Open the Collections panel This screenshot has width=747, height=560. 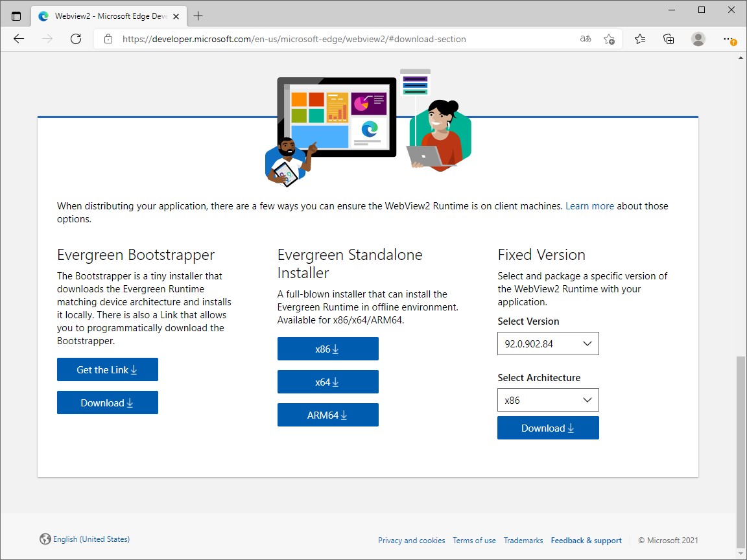669,39
